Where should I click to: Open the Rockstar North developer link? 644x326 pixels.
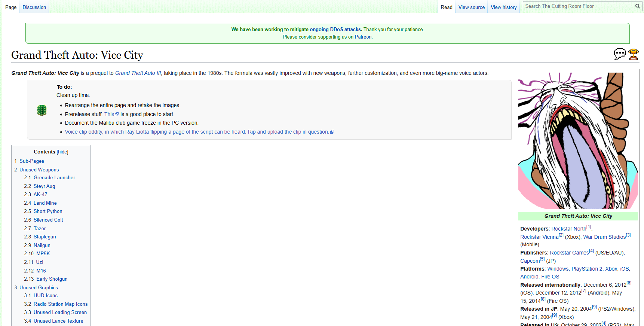pyautogui.click(x=569, y=229)
